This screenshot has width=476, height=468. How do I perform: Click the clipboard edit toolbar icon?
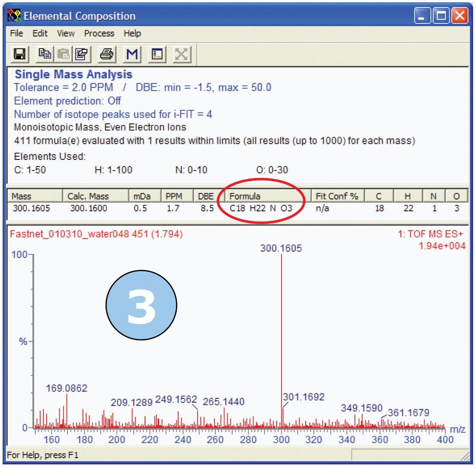coord(81,54)
